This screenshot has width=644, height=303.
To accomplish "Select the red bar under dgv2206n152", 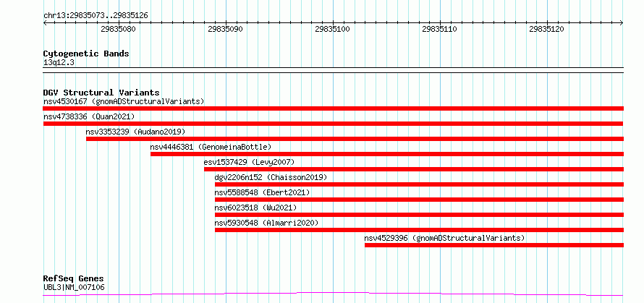I will (x=420, y=184).
